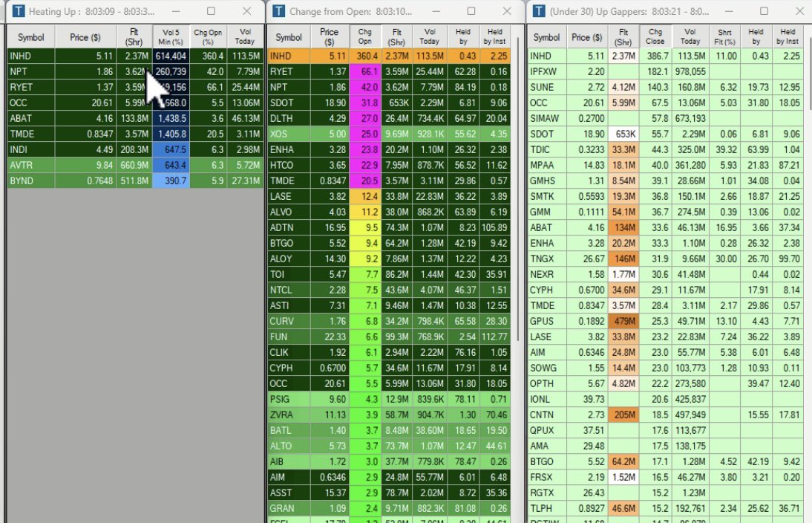The height and width of the screenshot is (523, 812).
Task: Select XOS symbol in Change from Open window
Action: coord(278,134)
